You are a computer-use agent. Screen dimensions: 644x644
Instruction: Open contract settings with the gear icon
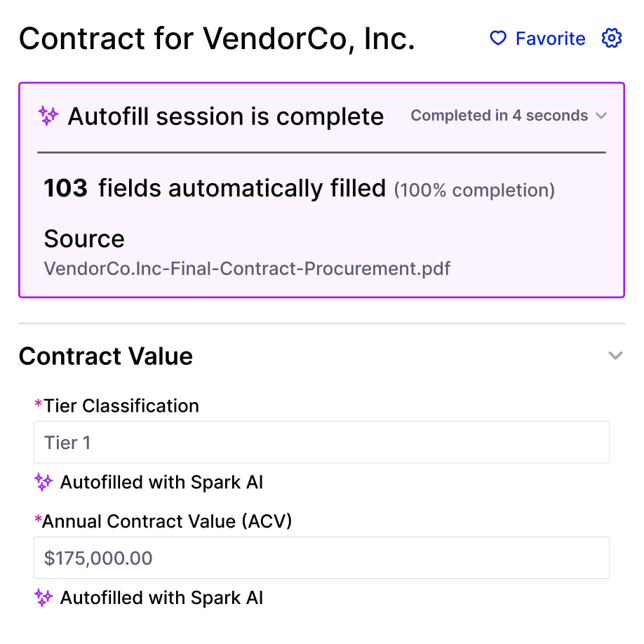pos(611,39)
